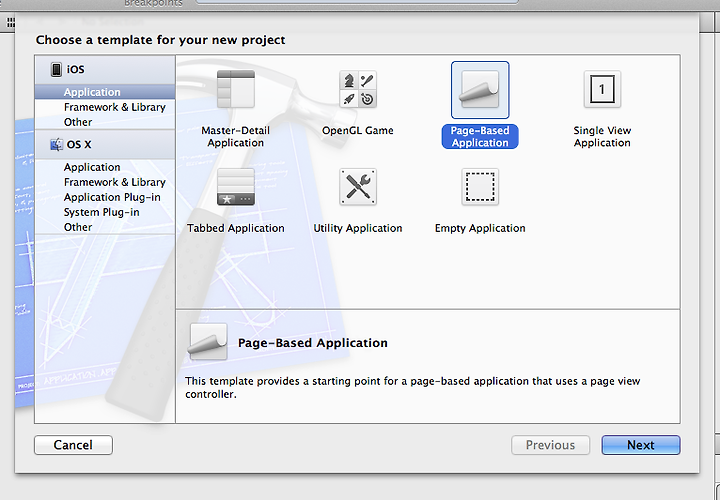Click the template description text
Image resolution: width=720 pixels, height=500 pixels.
point(412,388)
